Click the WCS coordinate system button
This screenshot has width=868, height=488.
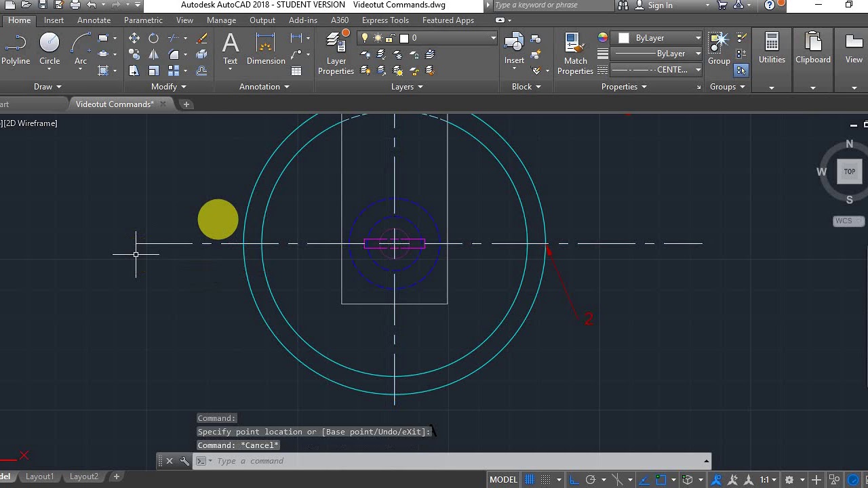848,221
